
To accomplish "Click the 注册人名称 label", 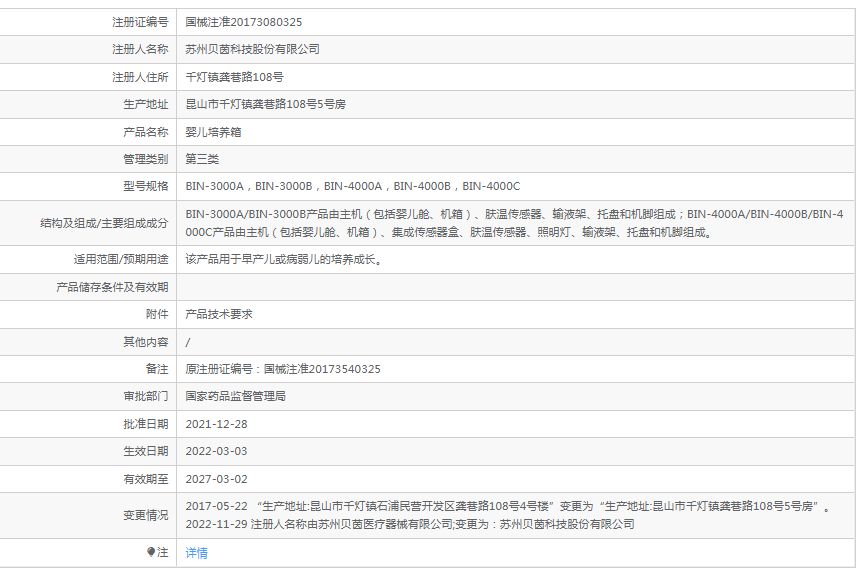I will click(140, 49).
